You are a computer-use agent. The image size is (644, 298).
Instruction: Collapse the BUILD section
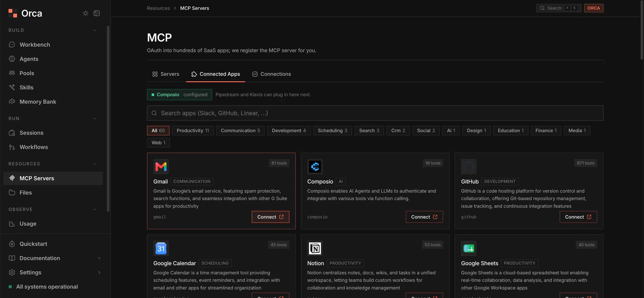pyautogui.click(x=95, y=30)
